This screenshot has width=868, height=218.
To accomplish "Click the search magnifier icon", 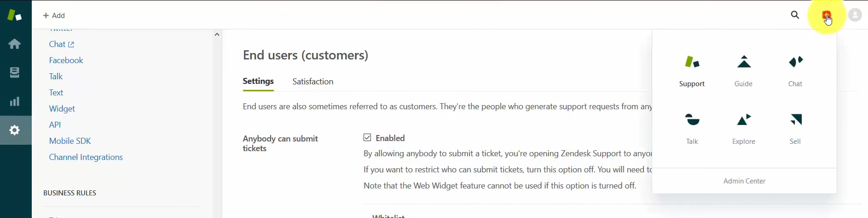I will point(795,15).
